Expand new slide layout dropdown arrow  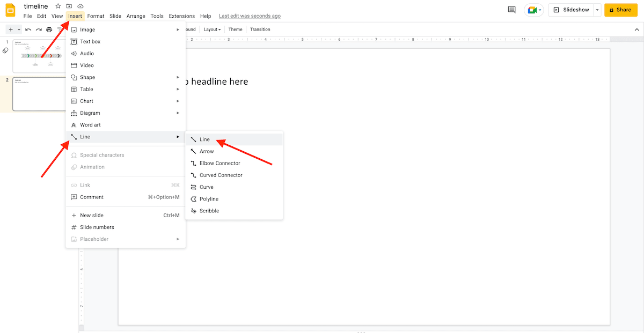19,29
